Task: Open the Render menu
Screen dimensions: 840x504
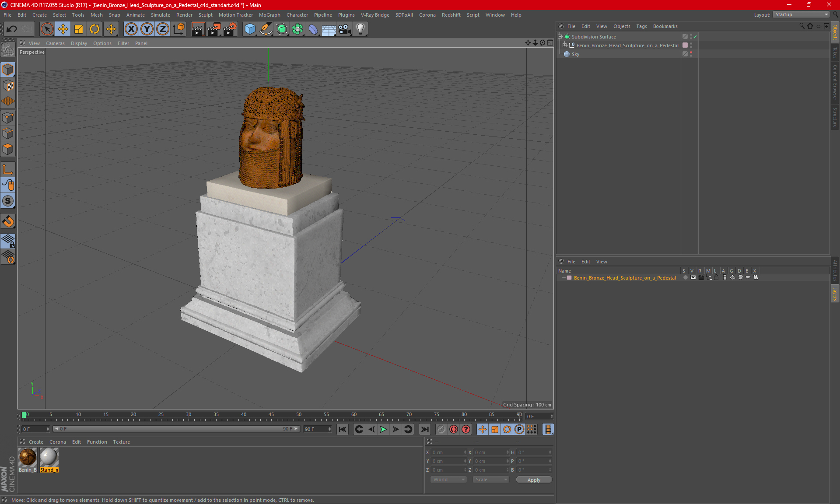Action: click(x=184, y=15)
